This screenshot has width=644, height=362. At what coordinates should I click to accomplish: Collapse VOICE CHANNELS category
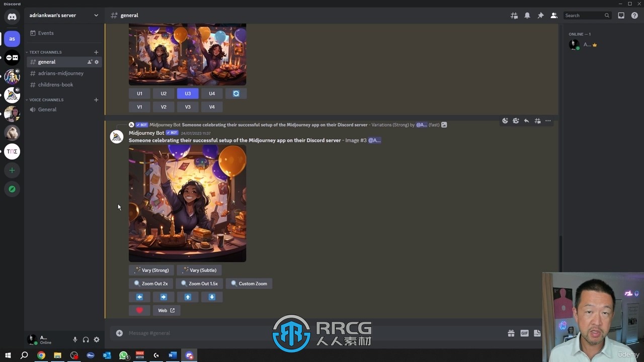point(45,100)
